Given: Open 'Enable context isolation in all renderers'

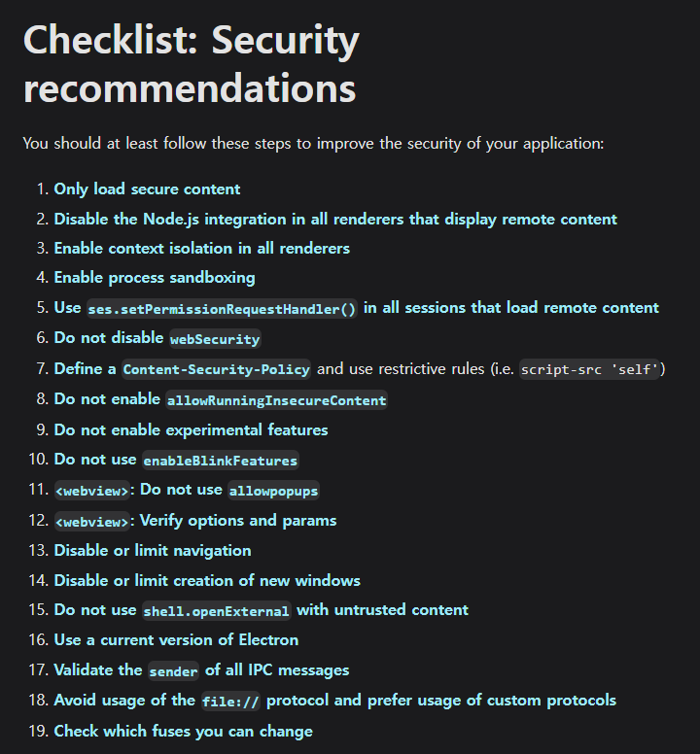Looking at the screenshot, I should click(201, 248).
